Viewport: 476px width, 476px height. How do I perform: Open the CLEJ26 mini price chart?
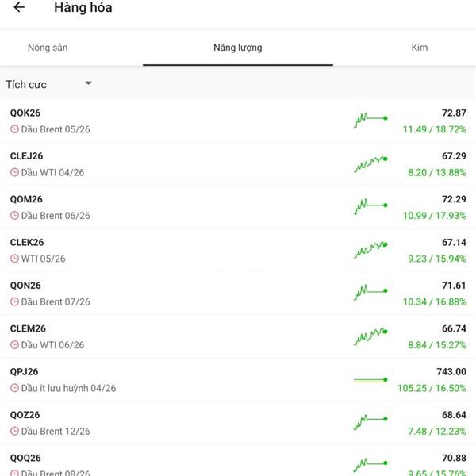pos(370,163)
